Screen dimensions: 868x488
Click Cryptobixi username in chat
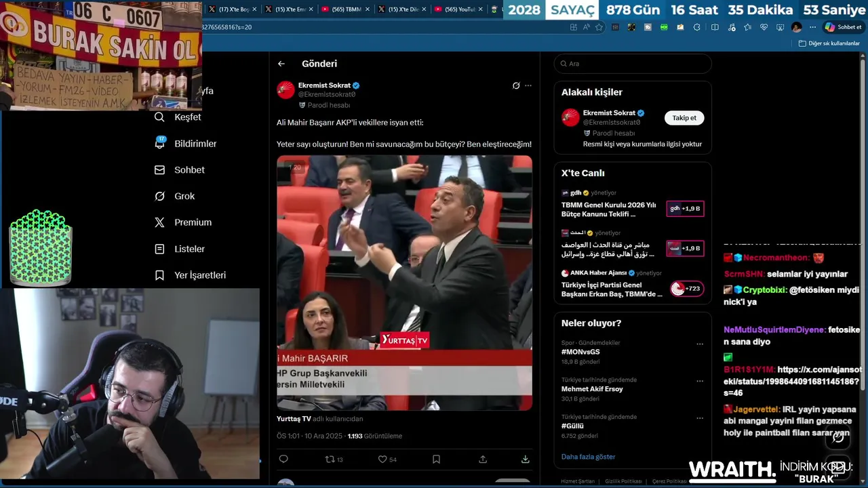763,289
